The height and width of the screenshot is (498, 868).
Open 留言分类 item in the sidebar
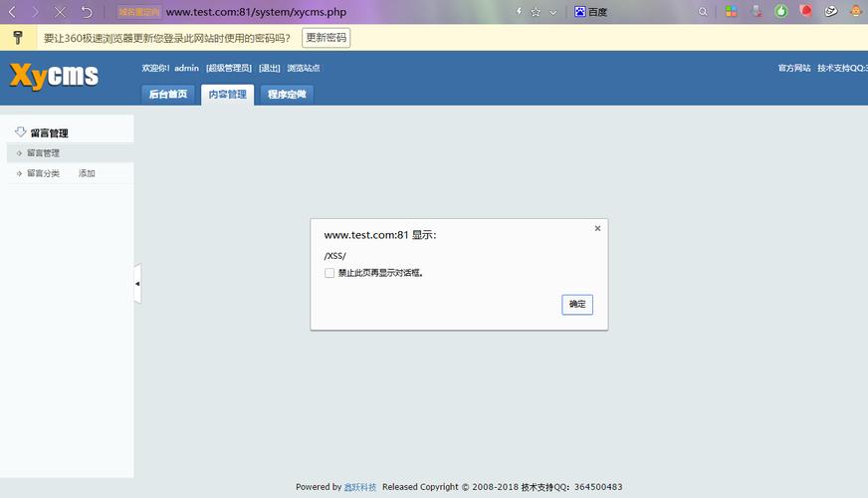pyautogui.click(x=43, y=173)
